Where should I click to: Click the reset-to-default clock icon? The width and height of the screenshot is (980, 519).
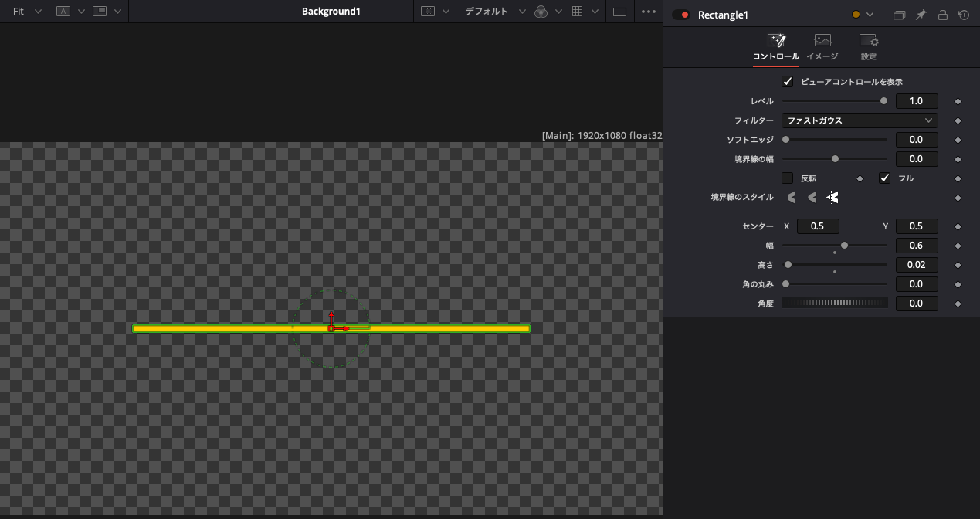click(964, 15)
